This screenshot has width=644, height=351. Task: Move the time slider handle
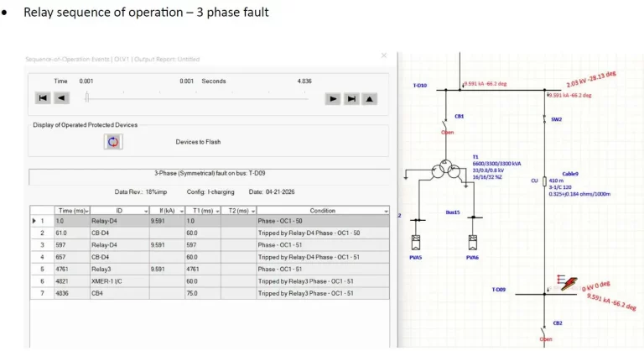[x=87, y=97]
